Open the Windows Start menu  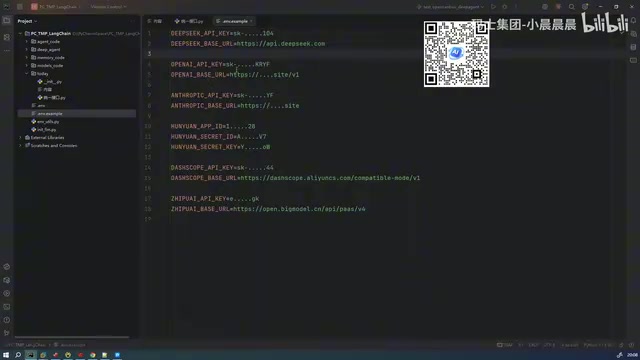6,355
